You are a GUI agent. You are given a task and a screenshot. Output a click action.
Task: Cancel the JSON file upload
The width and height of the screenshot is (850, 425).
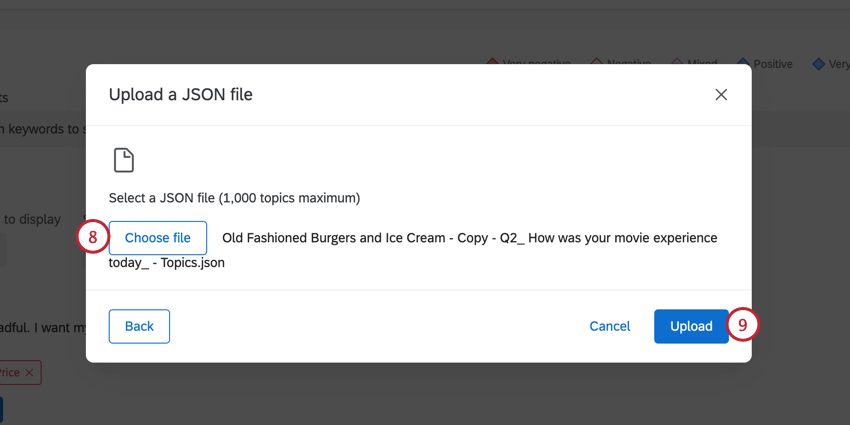point(609,326)
